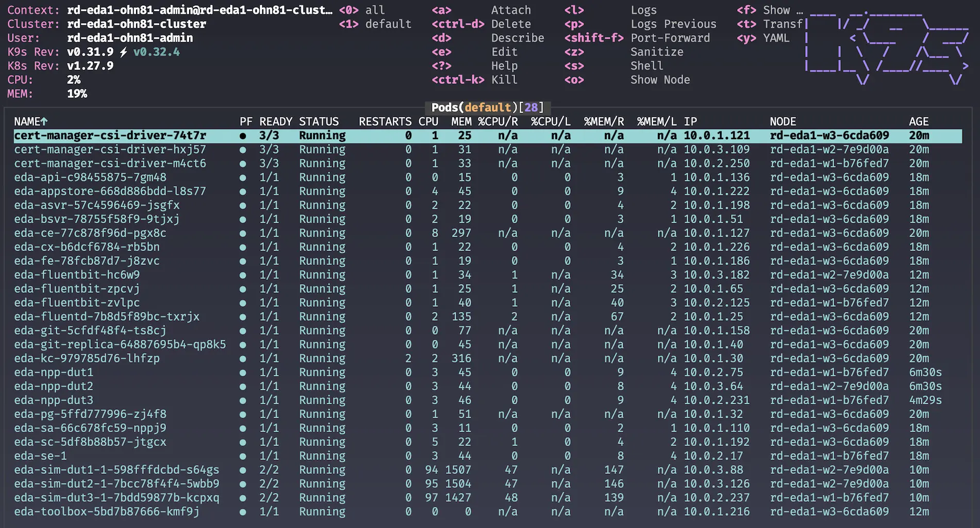
Task: Click port-forward dot for eda-toolbox pod
Action: pos(243,512)
